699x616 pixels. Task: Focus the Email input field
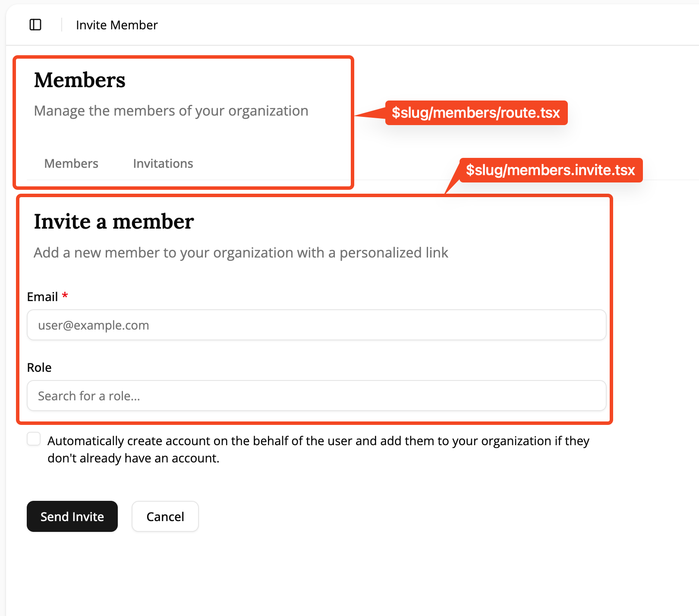[316, 325]
